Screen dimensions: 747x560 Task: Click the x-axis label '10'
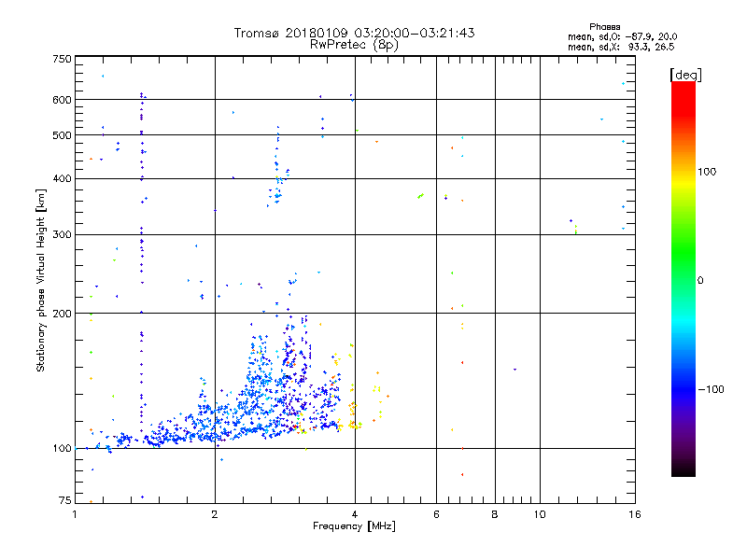tap(540, 514)
